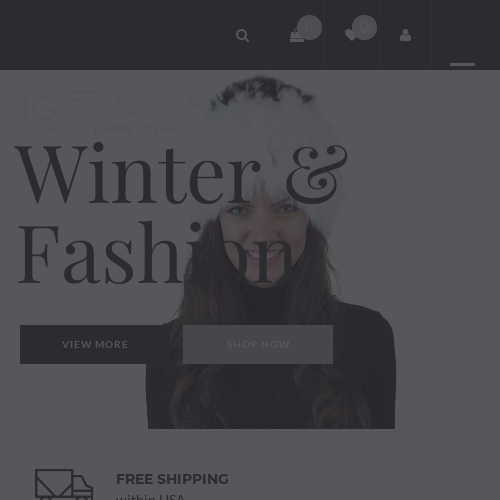The width and height of the screenshot is (500, 500).
Task: Click the cart count badge showing 0
Action: coord(309,27)
